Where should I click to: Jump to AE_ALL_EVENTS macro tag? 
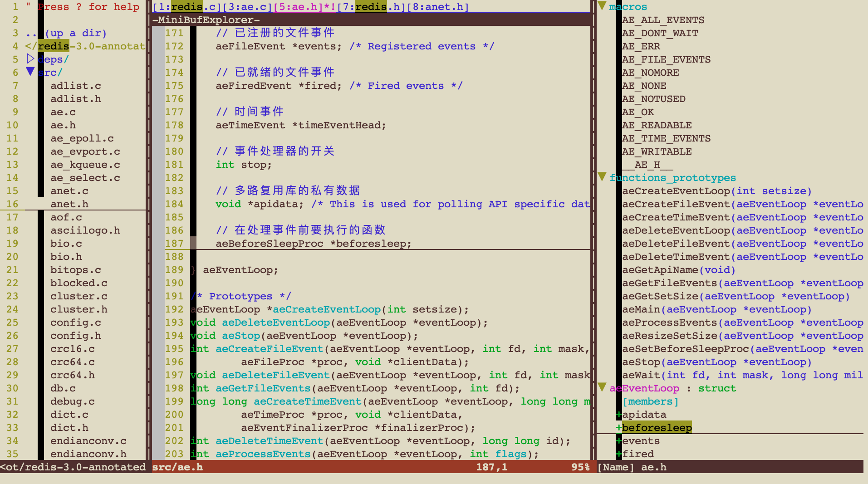point(663,20)
